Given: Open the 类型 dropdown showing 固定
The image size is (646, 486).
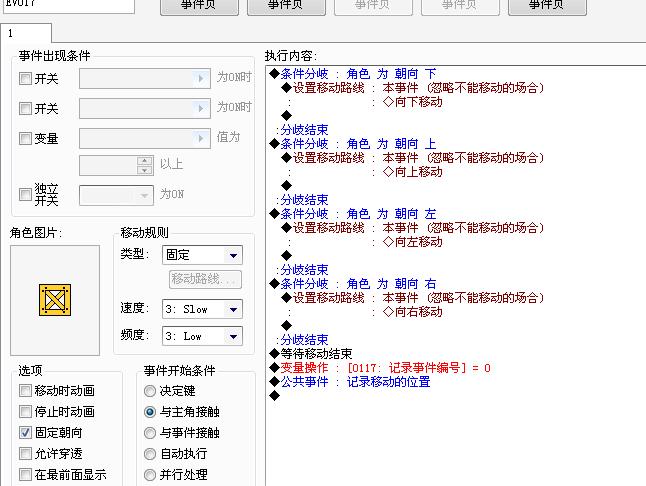Looking at the screenshot, I should click(202, 255).
